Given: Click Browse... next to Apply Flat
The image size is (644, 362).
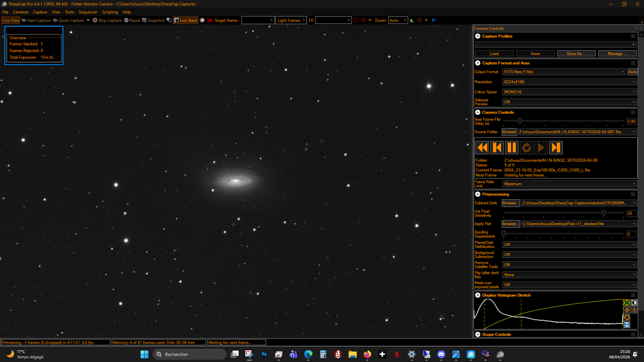Looking at the screenshot, I should point(510,224).
